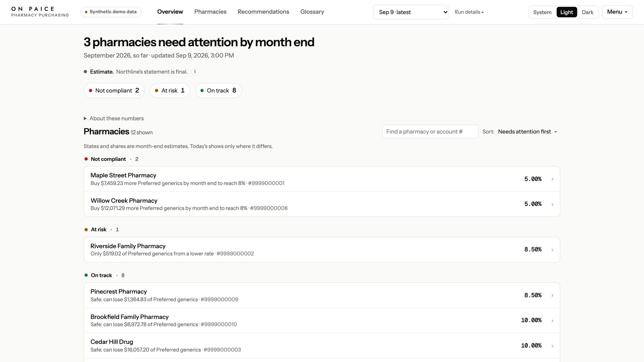
Task: Open Cedar Hill Drug row chevron
Action: pyautogui.click(x=552, y=346)
